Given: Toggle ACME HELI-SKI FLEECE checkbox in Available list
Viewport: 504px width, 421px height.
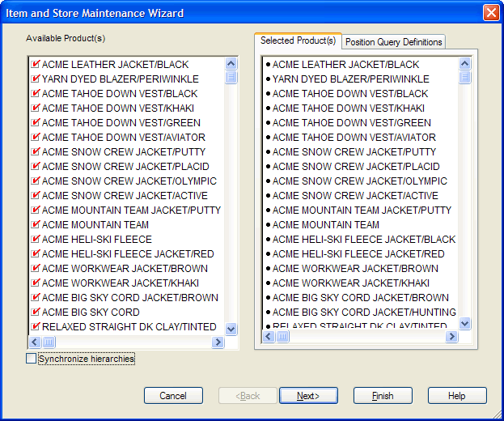Looking at the screenshot, I should click(36, 240).
